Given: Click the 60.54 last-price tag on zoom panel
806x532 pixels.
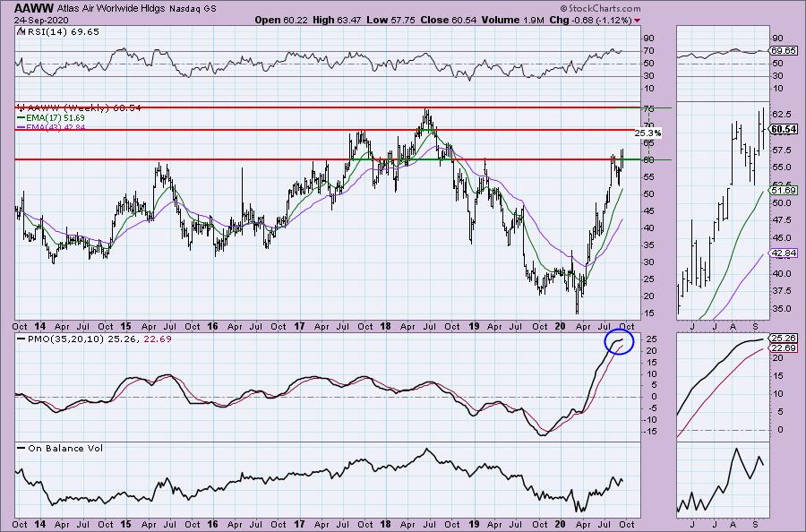Looking at the screenshot, I should 784,130.
